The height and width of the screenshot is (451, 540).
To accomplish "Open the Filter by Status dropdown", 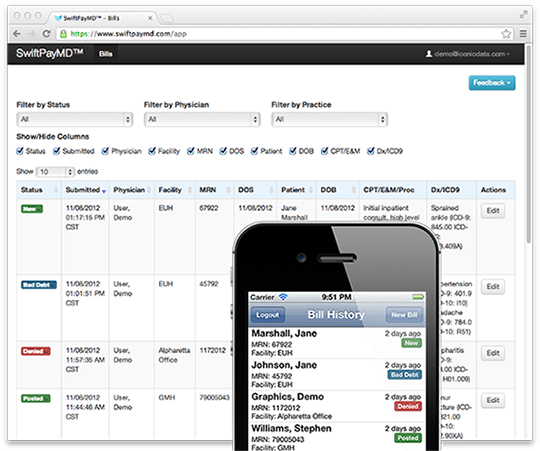I will [x=75, y=119].
